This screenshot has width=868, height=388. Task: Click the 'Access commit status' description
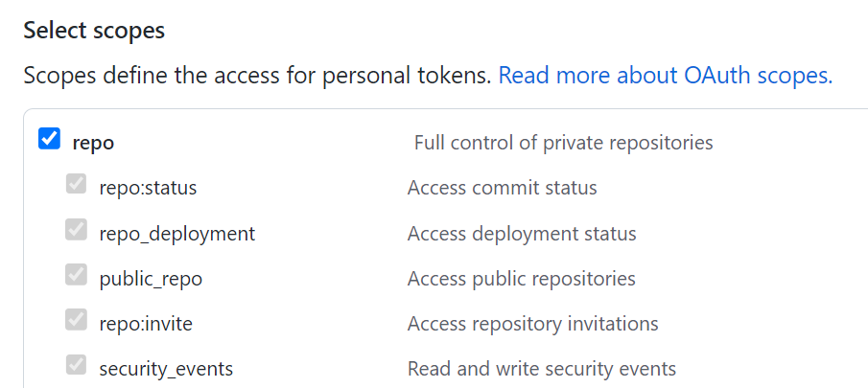click(502, 188)
